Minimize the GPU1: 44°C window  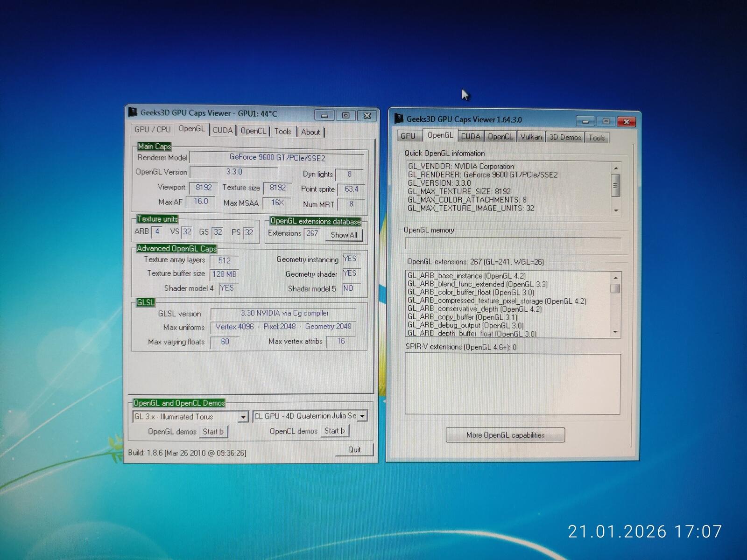[324, 115]
